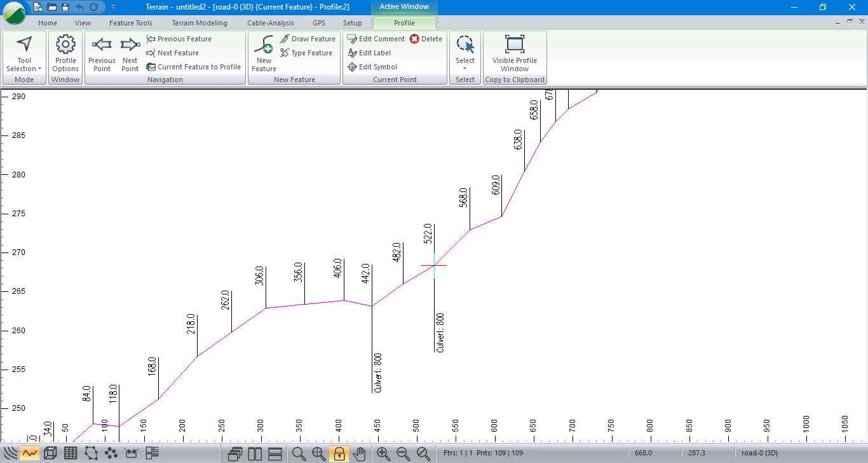Select the Cable-Analysis tab
The height and width of the screenshot is (463, 868).
[x=271, y=23]
